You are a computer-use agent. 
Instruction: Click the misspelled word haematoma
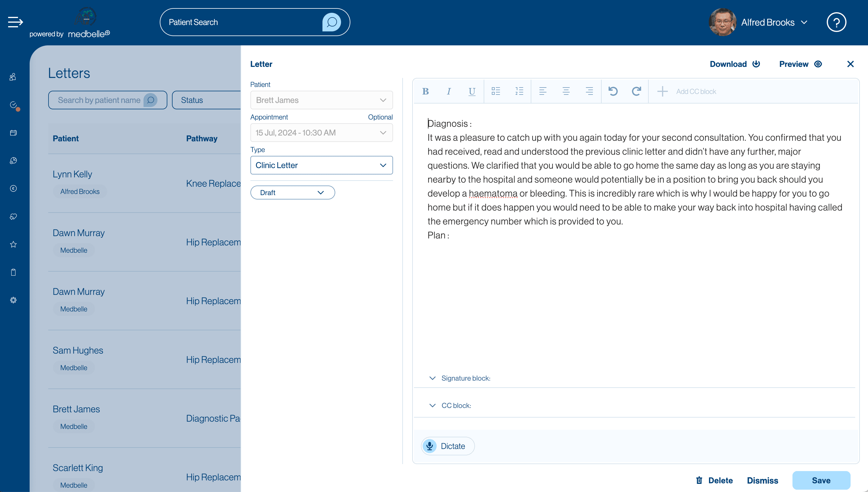coord(493,193)
